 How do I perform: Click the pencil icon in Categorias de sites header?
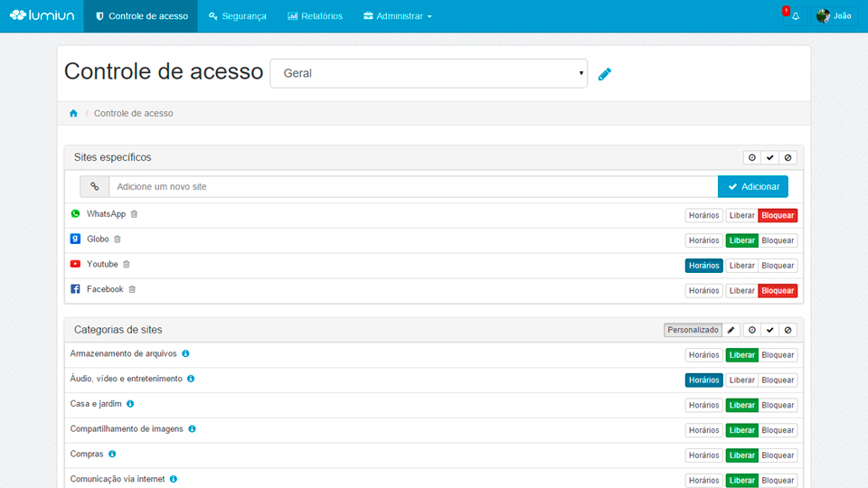[x=731, y=330]
